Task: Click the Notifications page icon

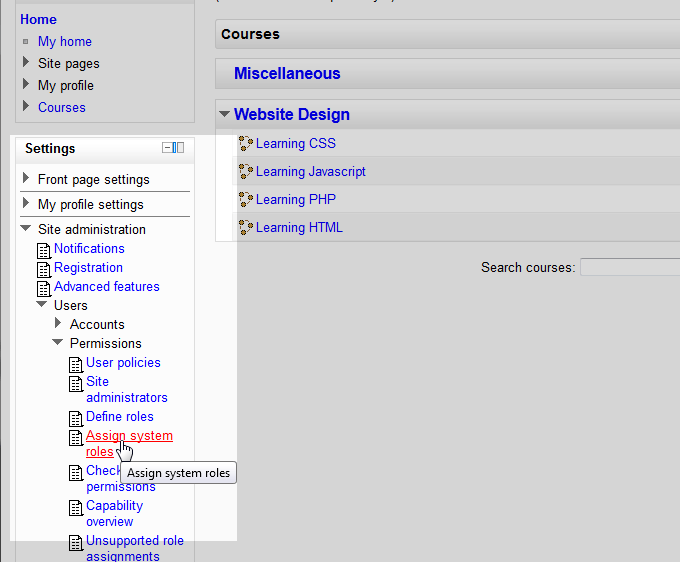Action: coord(44,250)
